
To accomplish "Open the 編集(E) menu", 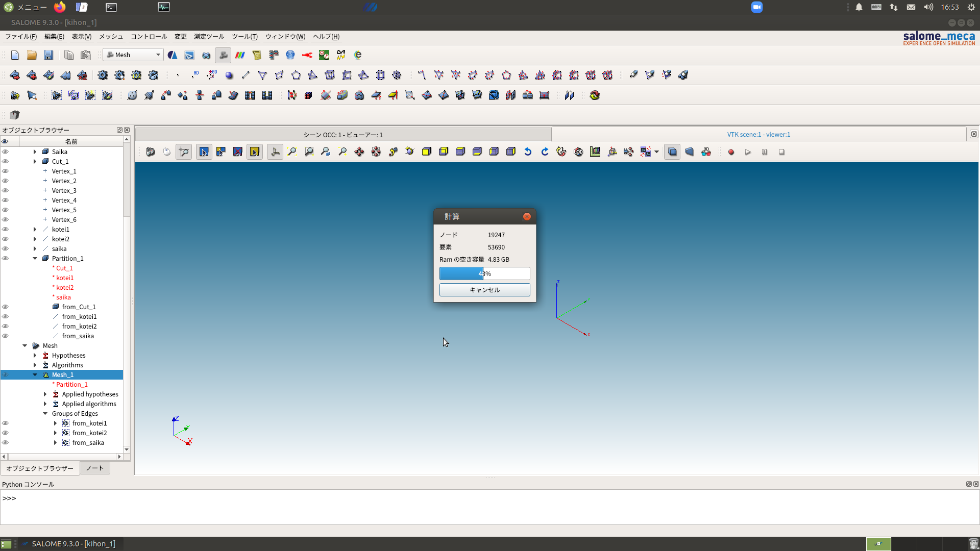I will [x=54, y=37].
